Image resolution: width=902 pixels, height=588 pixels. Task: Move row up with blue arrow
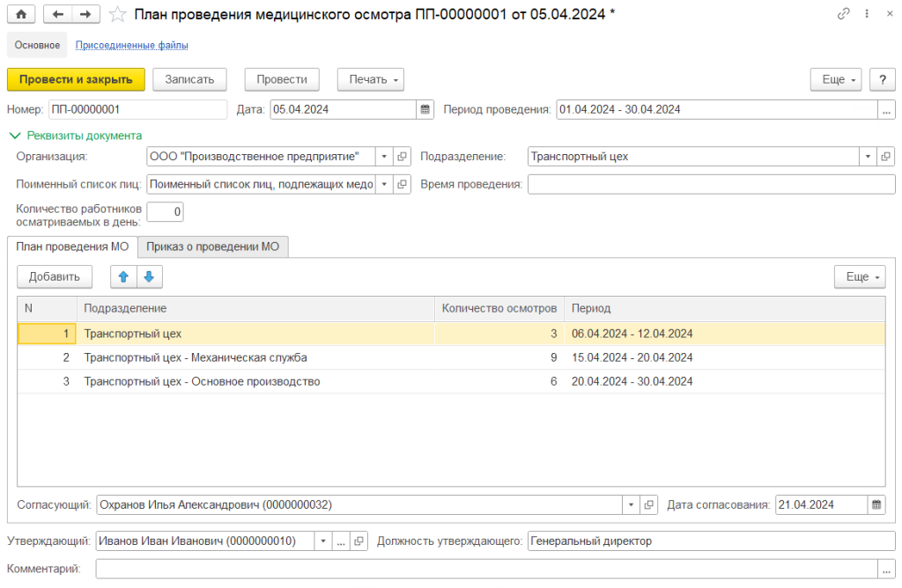pos(123,276)
